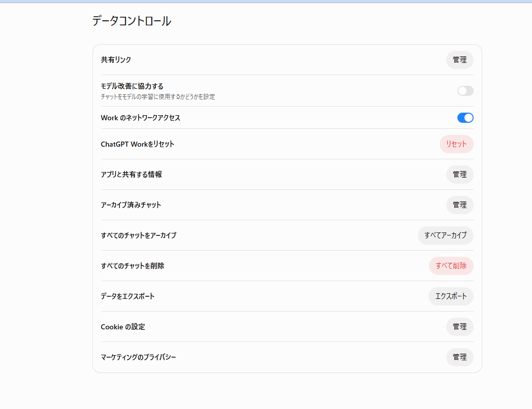Click the red リセット button
The image size is (532, 409).
456,144
